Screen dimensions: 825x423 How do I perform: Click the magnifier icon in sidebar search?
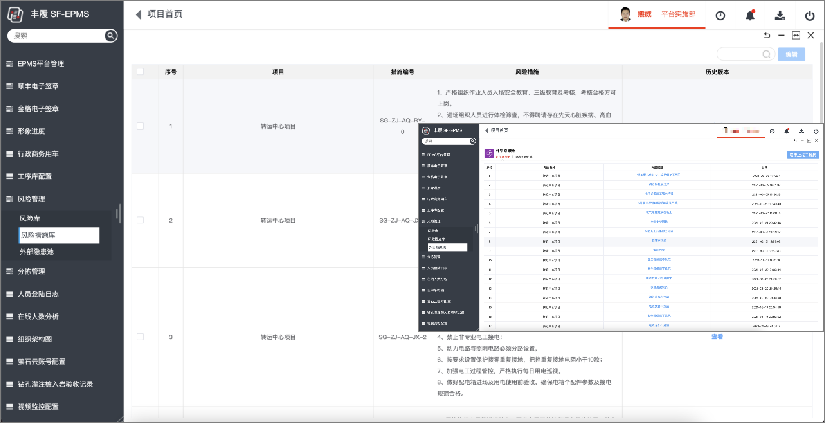[110, 35]
